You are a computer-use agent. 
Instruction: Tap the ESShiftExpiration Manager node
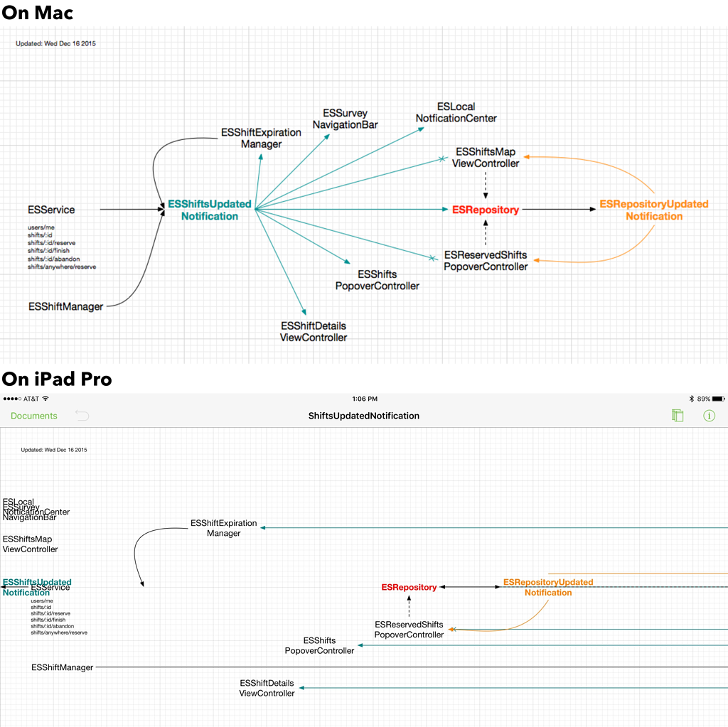[261, 138]
